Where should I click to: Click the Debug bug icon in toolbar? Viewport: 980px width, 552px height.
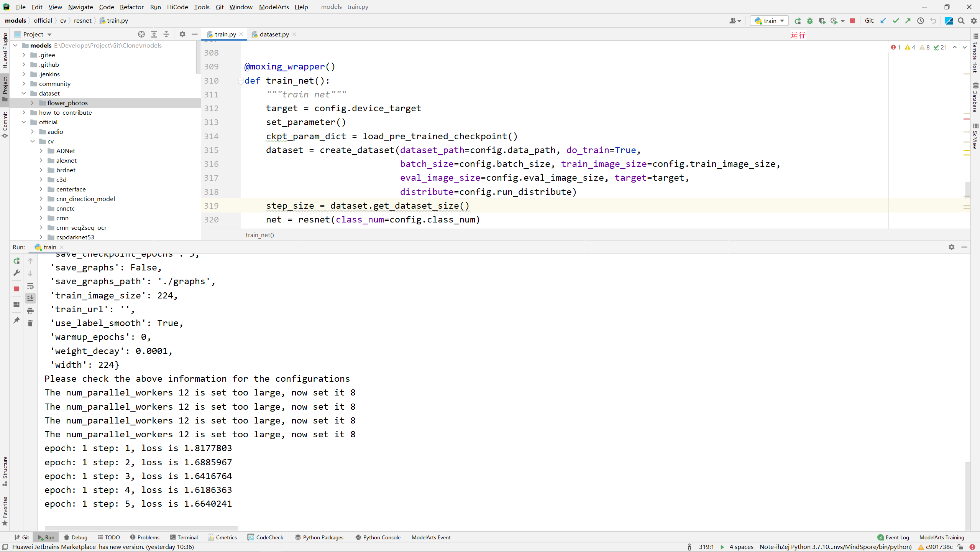click(x=810, y=21)
